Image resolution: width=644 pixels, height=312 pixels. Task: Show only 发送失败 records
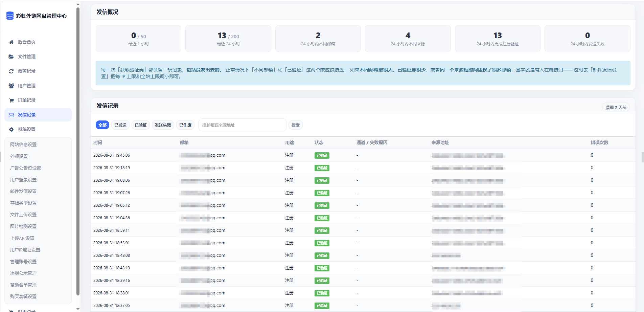click(163, 125)
